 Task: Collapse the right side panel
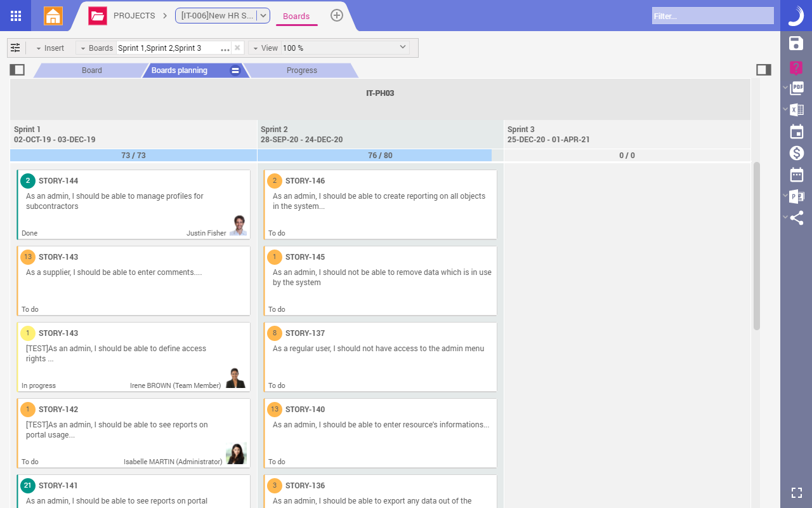pos(763,69)
